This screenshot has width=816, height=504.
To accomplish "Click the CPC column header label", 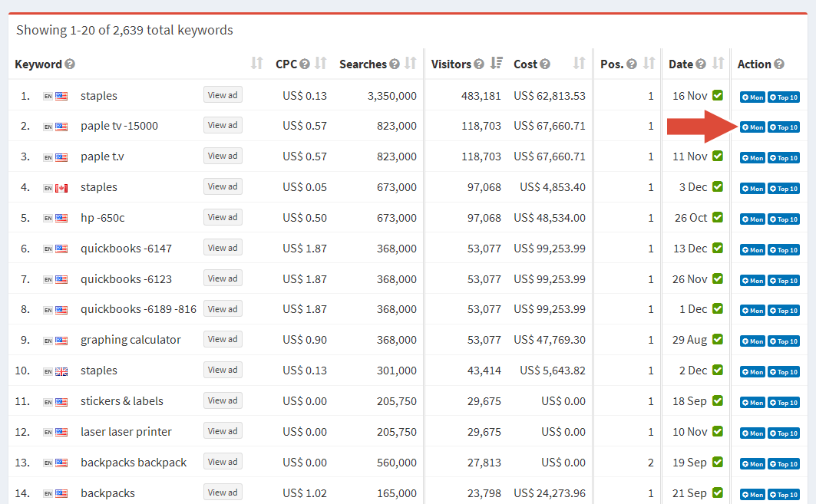I will click(x=286, y=64).
